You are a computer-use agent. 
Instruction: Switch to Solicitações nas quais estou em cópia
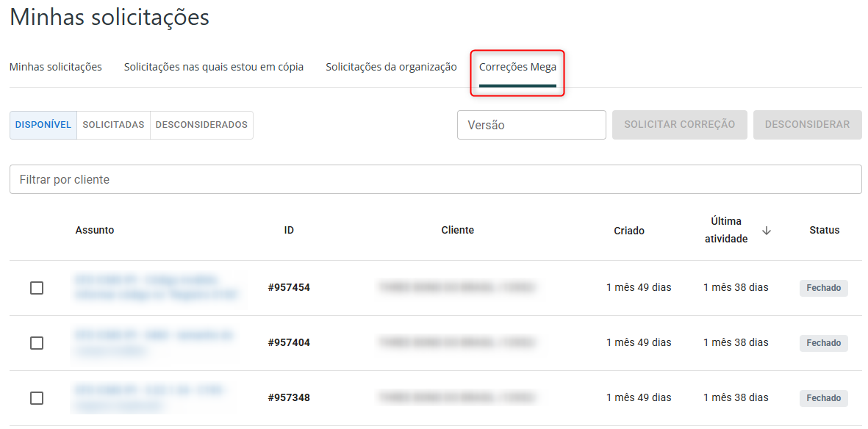tap(214, 67)
